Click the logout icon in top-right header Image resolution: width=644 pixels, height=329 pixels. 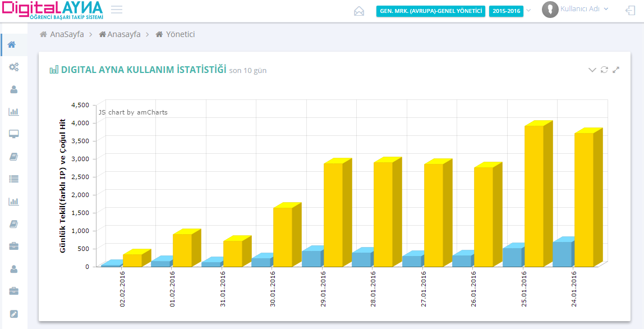(630, 10)
